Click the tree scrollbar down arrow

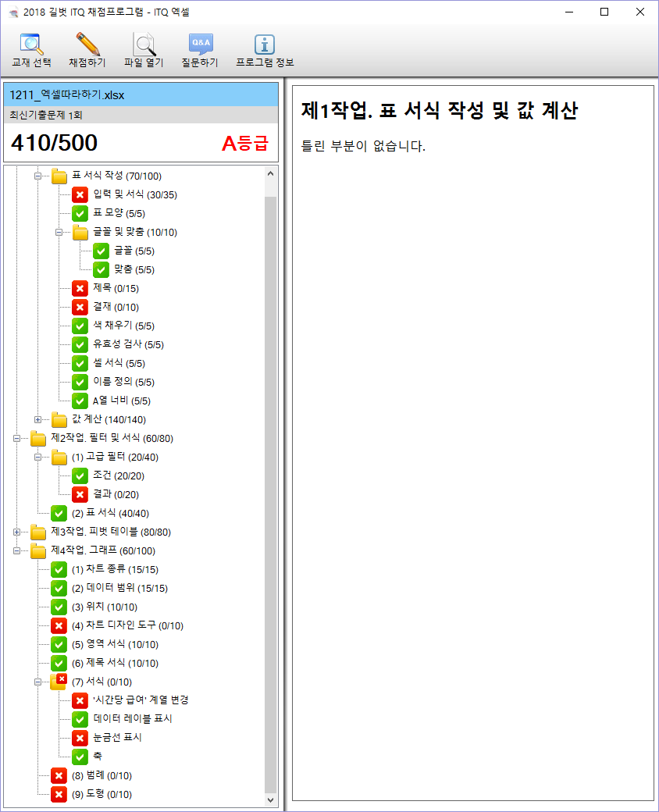point(270,800)
